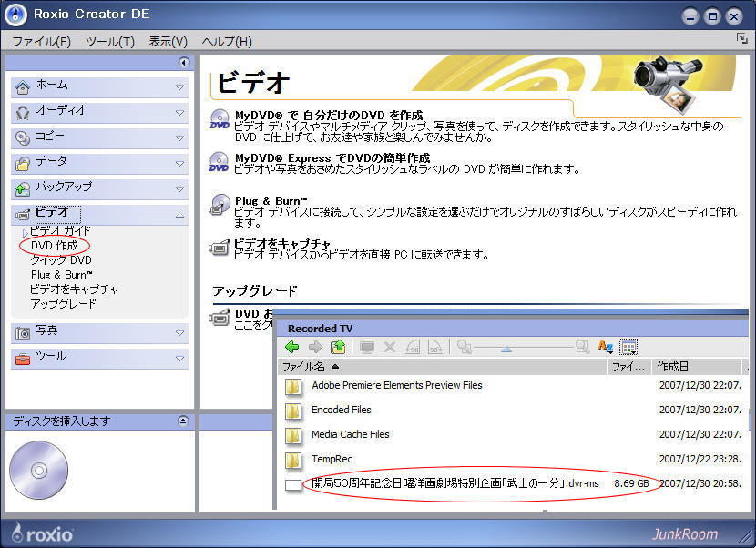Select ビデオをキャプチャ in the sidebar

pyautogui.click(x=75, y=289)
